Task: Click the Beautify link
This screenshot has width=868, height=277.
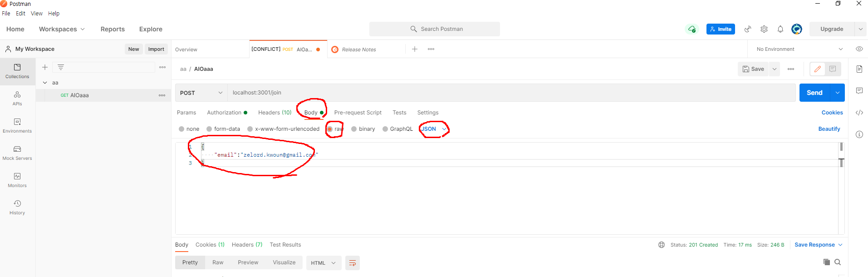Action: pyautogui.click(x=829, y=129)
